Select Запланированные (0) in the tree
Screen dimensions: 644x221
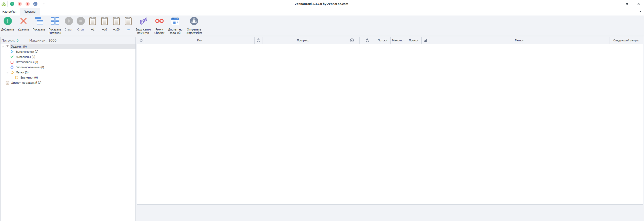pos(30,67)
